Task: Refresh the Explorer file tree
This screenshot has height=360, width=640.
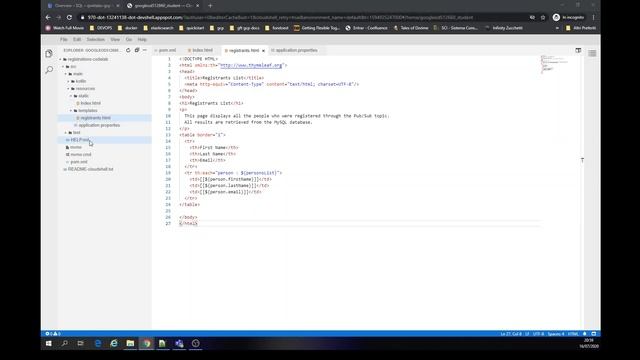Action: (128, 50)
